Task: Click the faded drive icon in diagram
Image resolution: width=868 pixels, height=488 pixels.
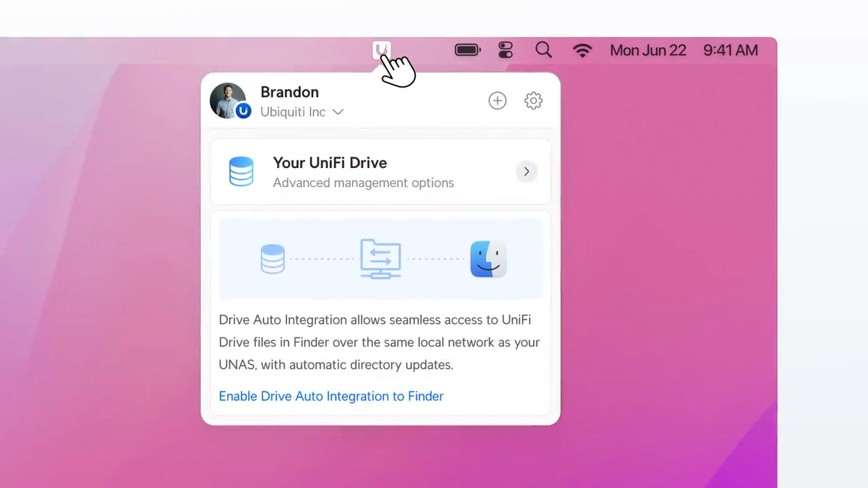Action: pos(273,259)
